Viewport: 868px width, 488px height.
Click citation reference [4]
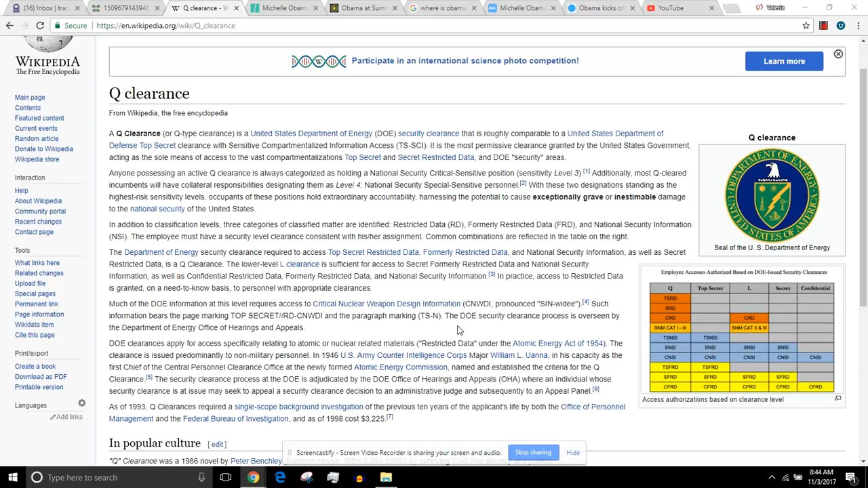(x=585, y=302)
